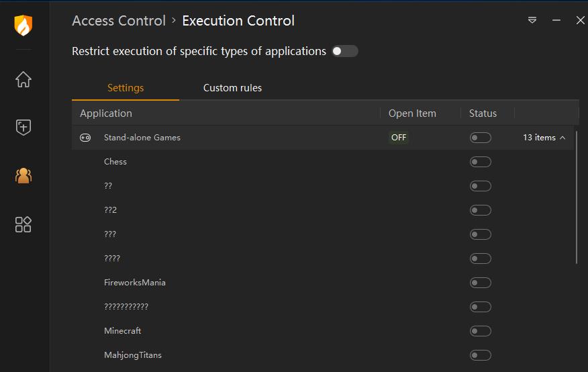Go to the Home page icon

(x=23, y=79)
